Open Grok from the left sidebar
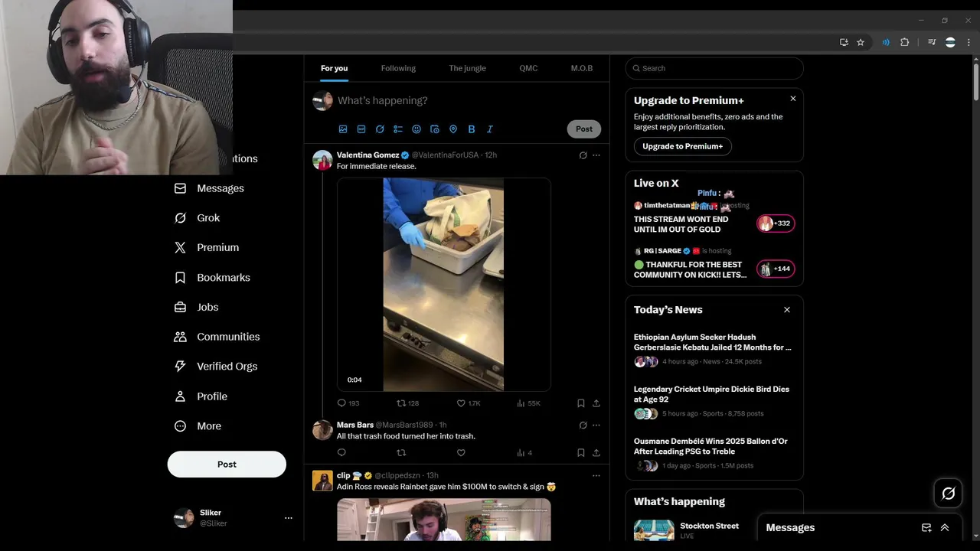 click(x=197, y=218)
